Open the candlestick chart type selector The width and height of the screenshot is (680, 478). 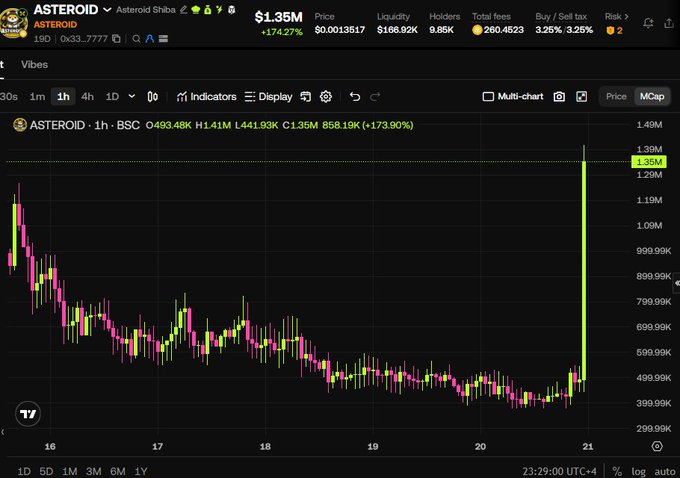pyautogui.click(x=152, y=96)
